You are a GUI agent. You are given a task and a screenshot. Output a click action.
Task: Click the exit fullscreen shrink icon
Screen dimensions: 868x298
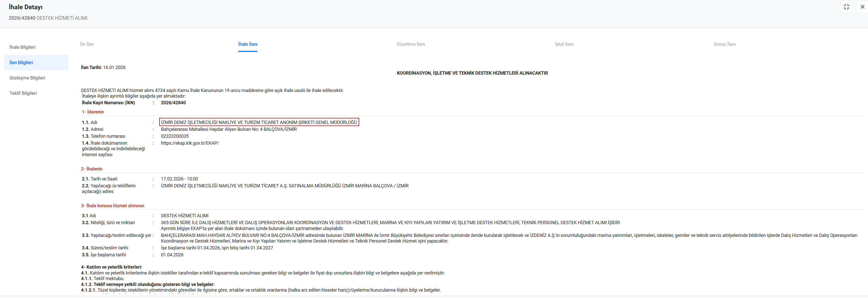(846, 7)
